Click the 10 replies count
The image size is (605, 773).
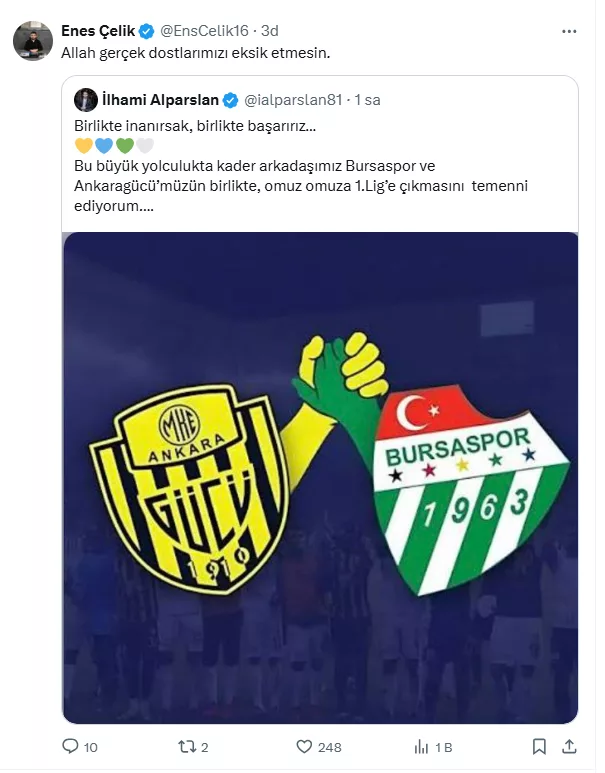coord(91,747)
